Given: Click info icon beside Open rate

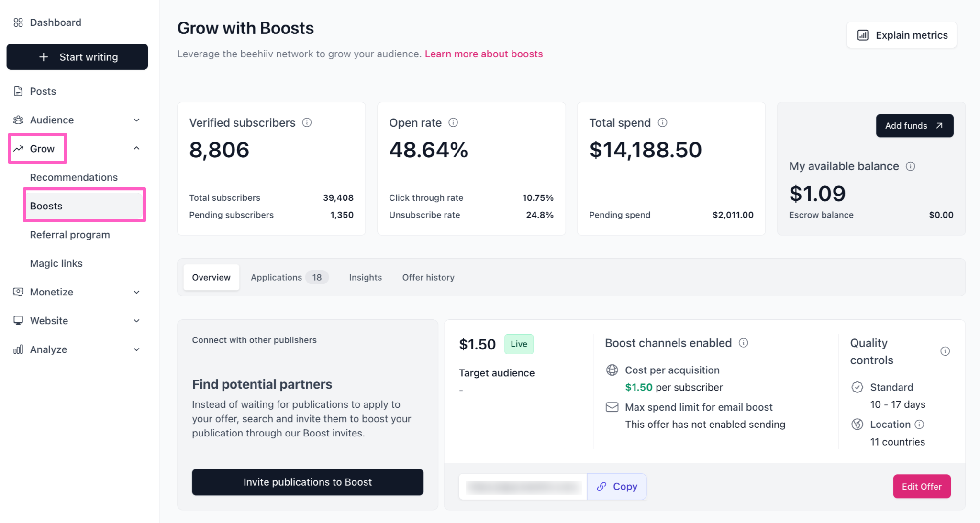Looking at the screenshot, I should (x=453, y=123).
